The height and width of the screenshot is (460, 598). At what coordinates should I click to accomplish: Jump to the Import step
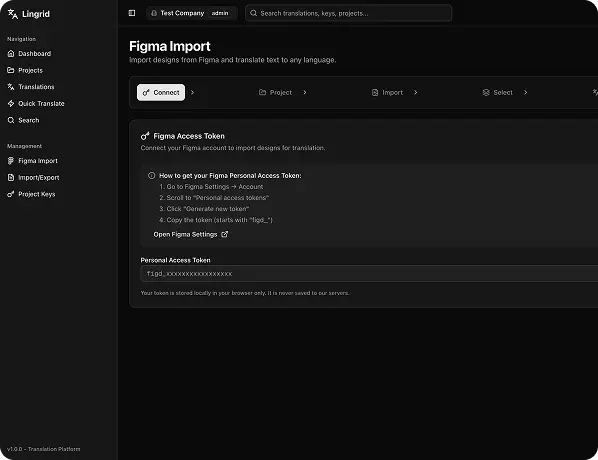[x=387, y=93]
